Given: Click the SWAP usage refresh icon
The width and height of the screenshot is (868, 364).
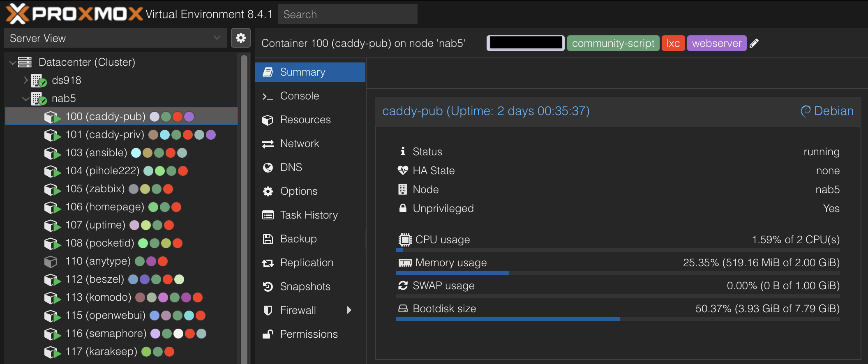Looking at the screenshot, I should click(403, 285).
